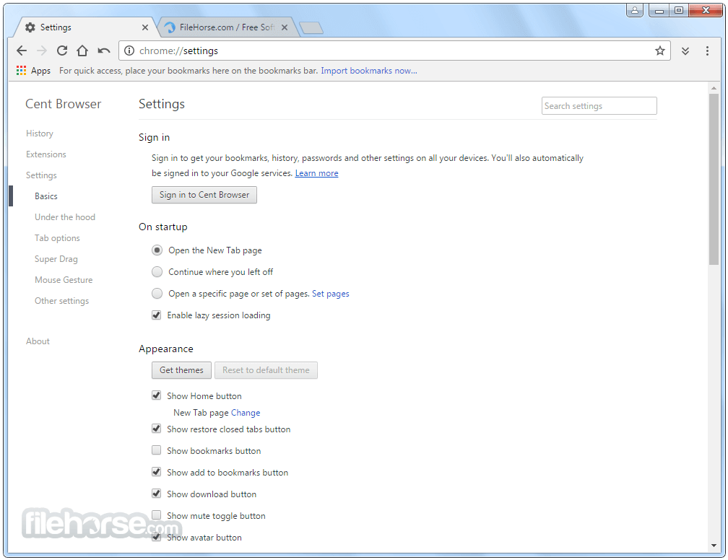The width and height of the screenshot is (728, 560).
Task: Uncheck Show Home button
Action: [x=157, y=395]
